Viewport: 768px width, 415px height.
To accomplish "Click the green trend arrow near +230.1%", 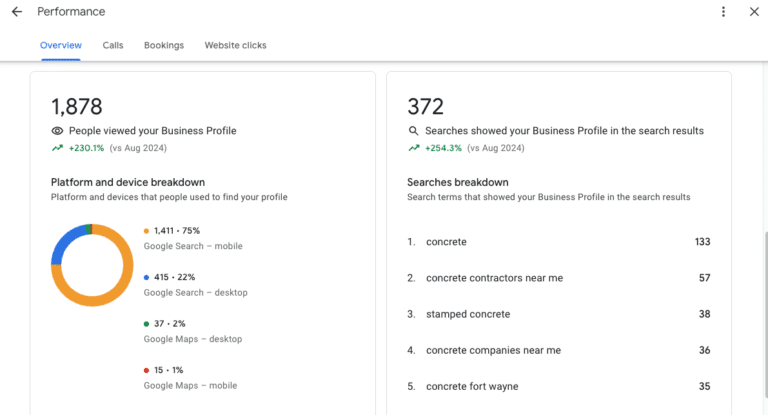I will coord(57,148).
